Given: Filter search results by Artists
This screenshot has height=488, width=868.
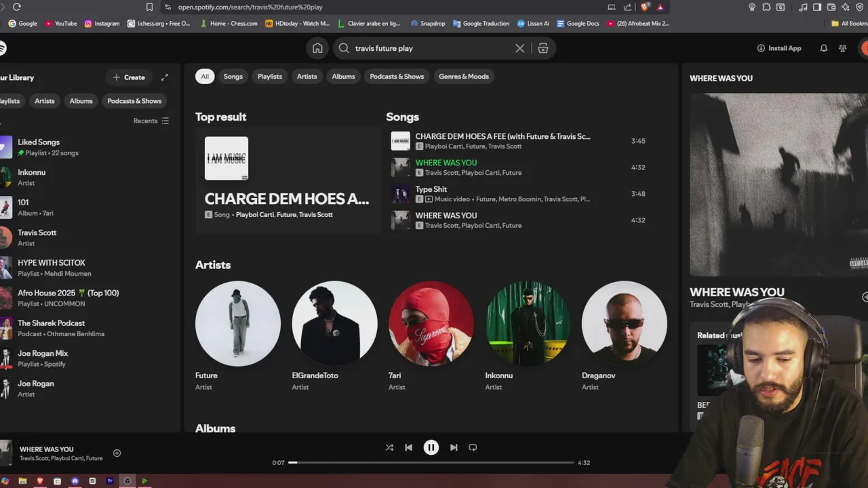Looking at the screenshot, I should (x=307, y=77).
